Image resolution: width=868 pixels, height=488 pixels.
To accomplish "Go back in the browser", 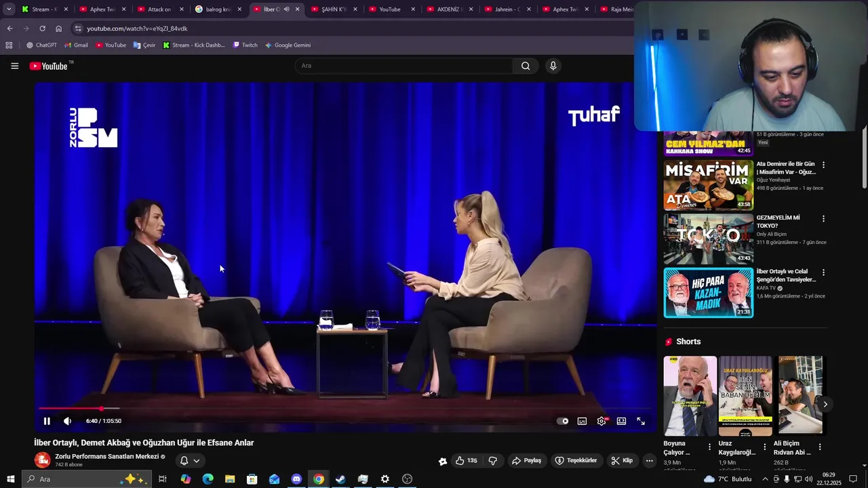I will point(9,28).
